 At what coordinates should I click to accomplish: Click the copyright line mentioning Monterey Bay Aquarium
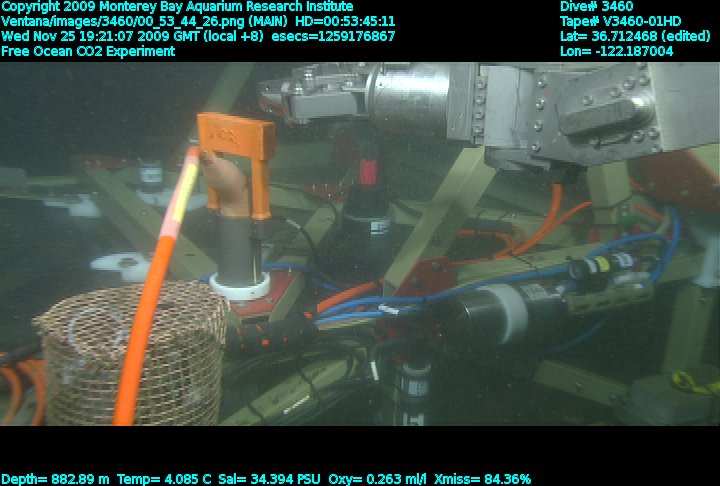177,7
